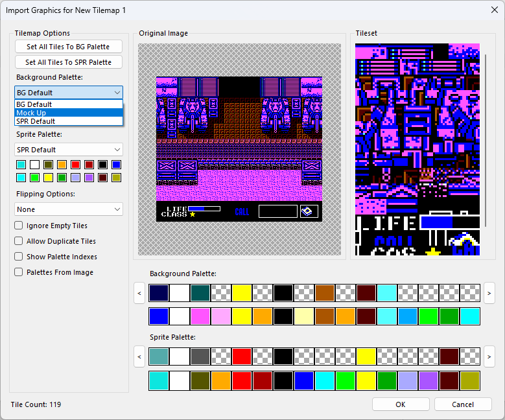This screenshot has height=420, width=505.
Task: Pick dark olive swatch in lower sprite palette
Action: (x=200, y=380)
